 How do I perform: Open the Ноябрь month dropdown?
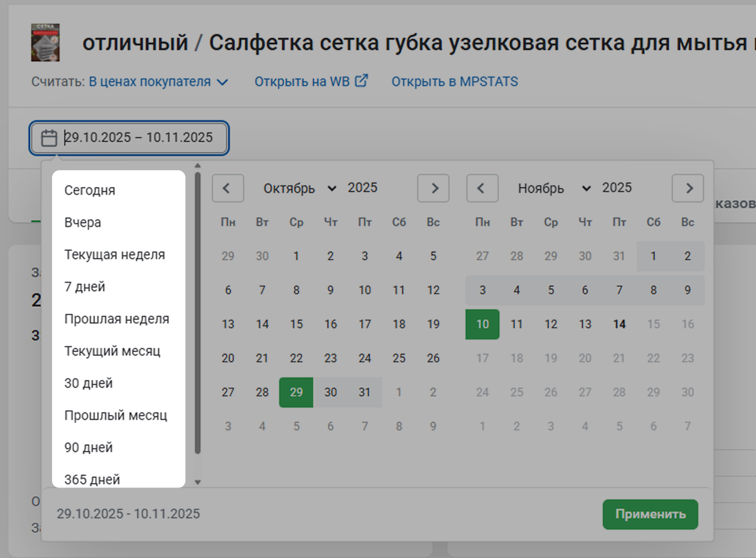554,188
